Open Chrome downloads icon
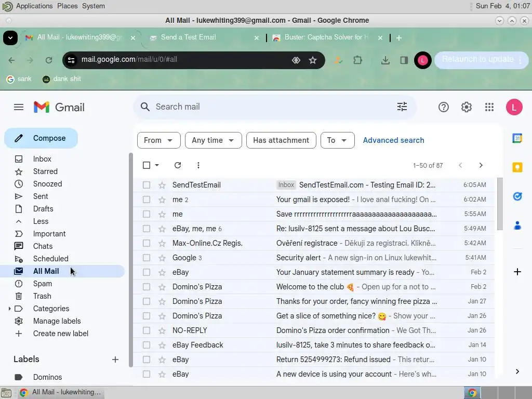532x399 pixels. 385,60
